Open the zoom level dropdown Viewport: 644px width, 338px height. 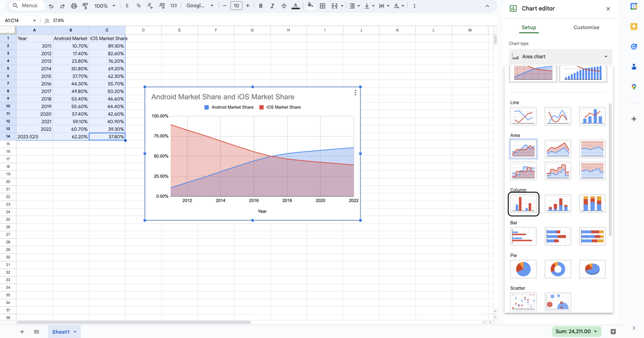pyautogui.click(x=102, y=5)
